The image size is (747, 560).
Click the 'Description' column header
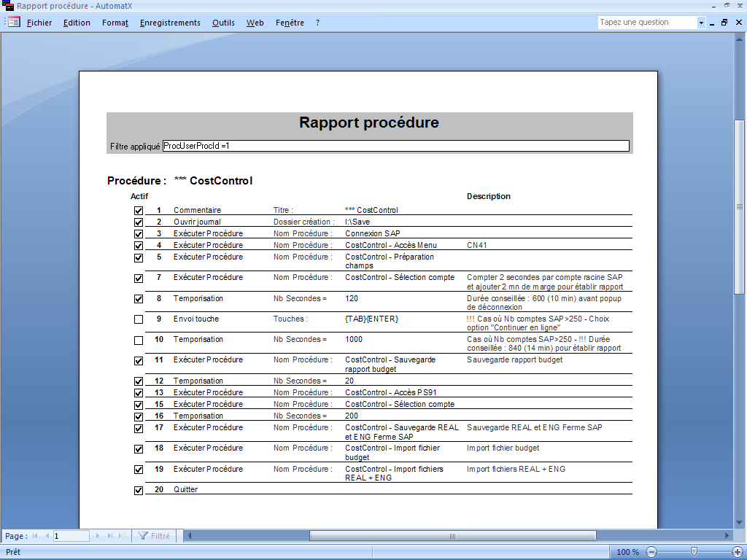pos(488,196)
